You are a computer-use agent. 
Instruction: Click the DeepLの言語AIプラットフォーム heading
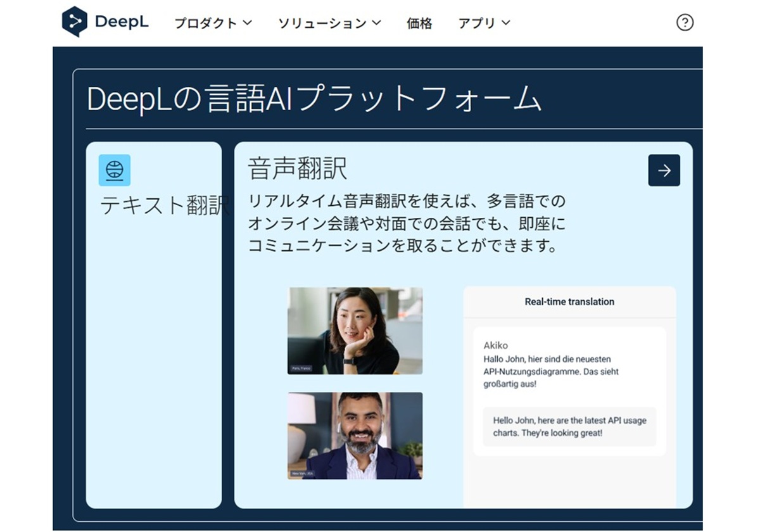313,99
